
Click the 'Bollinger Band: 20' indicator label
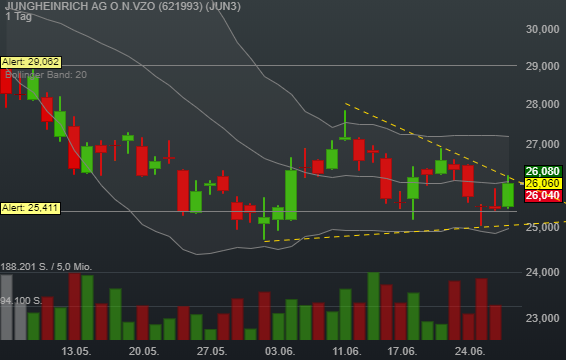46,75
